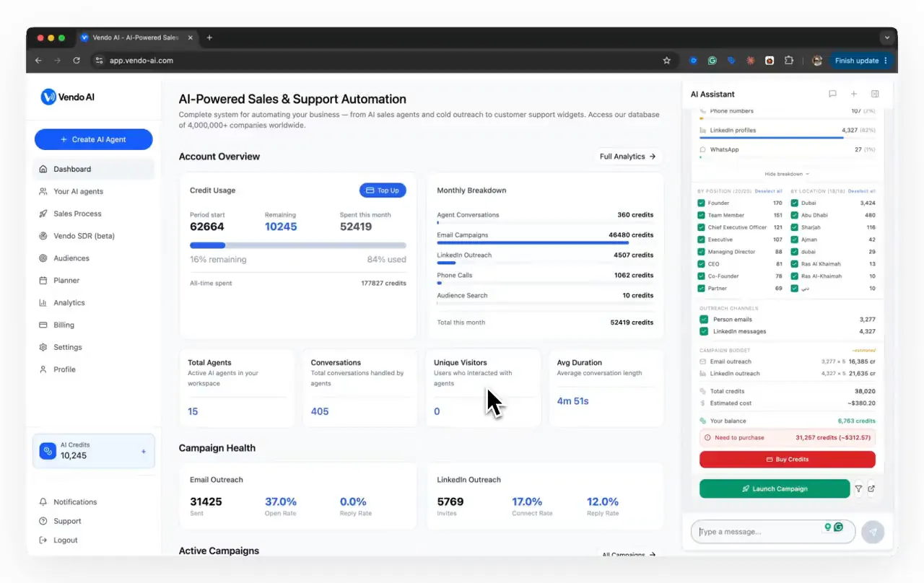Viewport: 924px width, 583px height.
Task: Uncheck the Ajman location checkbox
Action: coord(794,240)
